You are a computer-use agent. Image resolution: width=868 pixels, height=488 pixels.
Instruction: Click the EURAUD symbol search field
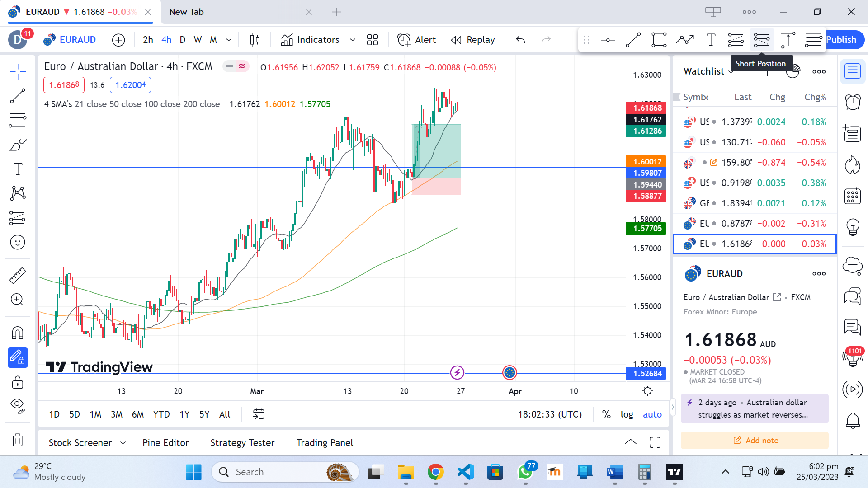pyautogui.click(x=70, y=40)
